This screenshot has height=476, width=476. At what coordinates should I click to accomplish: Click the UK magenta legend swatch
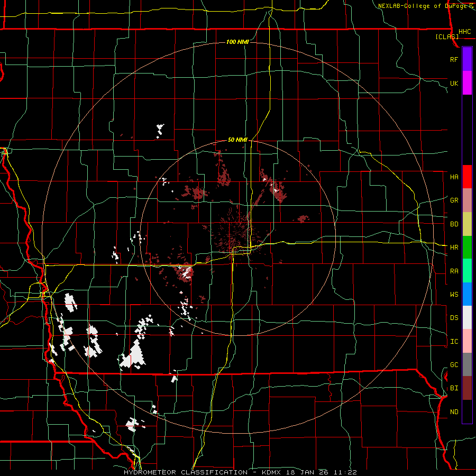(x=467, y=83)
